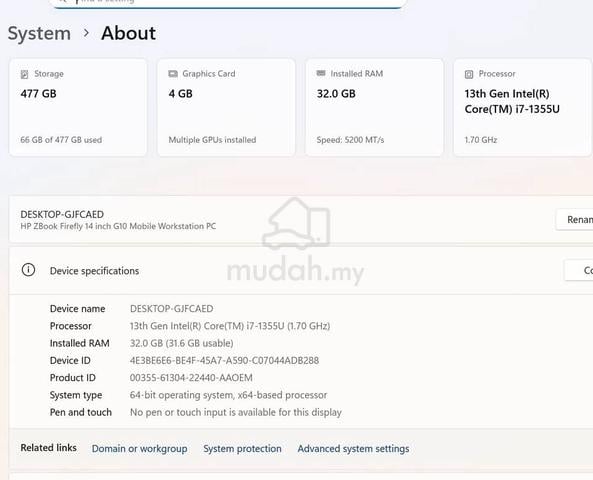Click the Processor chip icon
Screen dimensions: 593x480
tap(469, 74)
